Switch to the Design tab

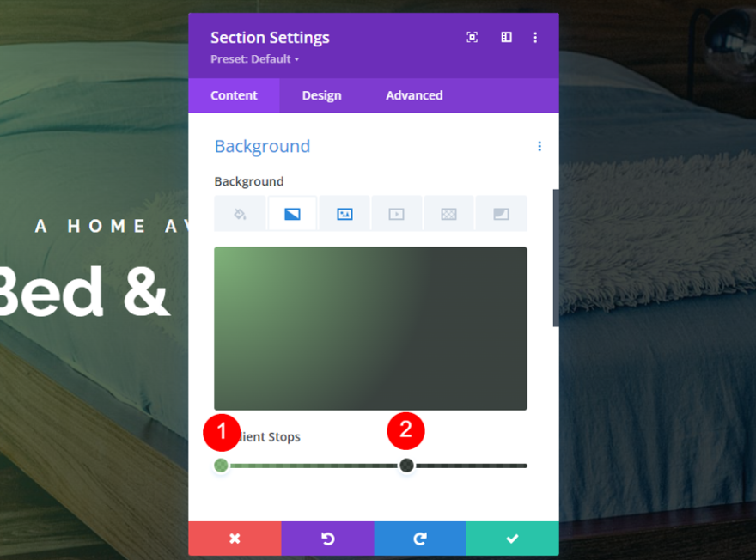321,95
